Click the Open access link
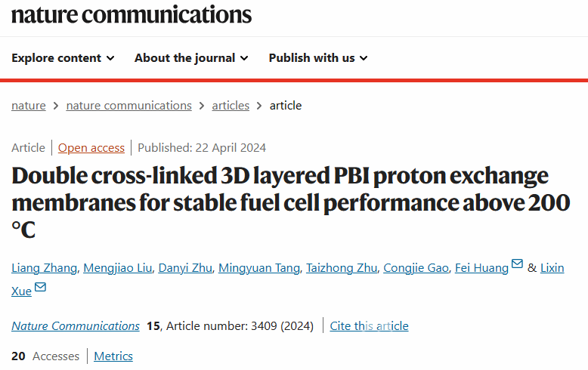 (91, 148)
